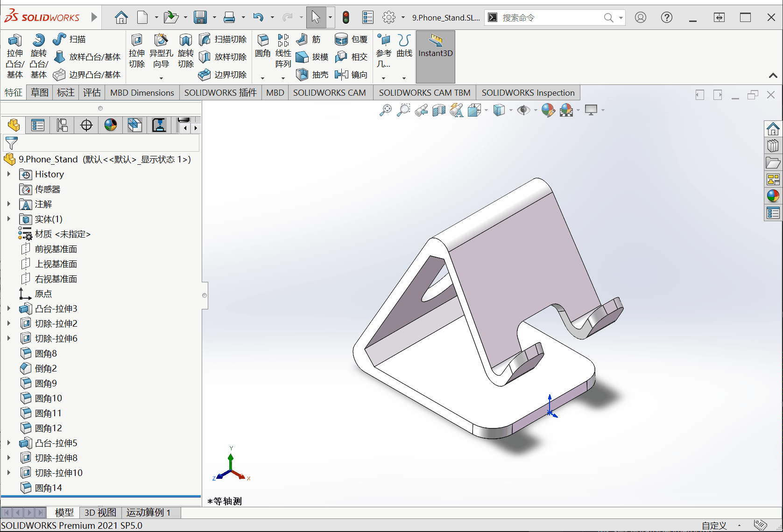Switch to the MBD Dimensions tab
This screenshot has width=783, height=532.
tap(142, 92)
